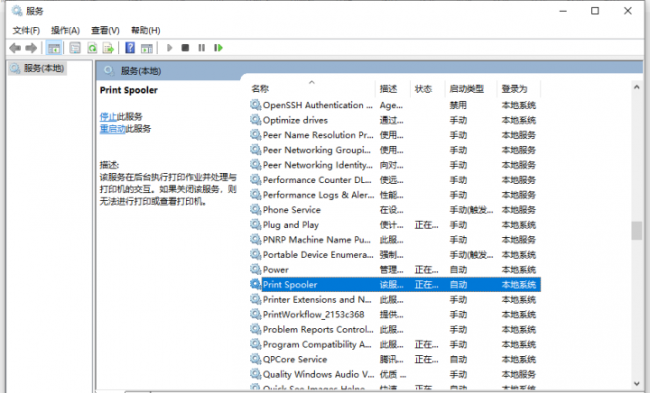The image size is (650, 393).
Task: Select the Phone Service row
Action: [x=395, y=210]
